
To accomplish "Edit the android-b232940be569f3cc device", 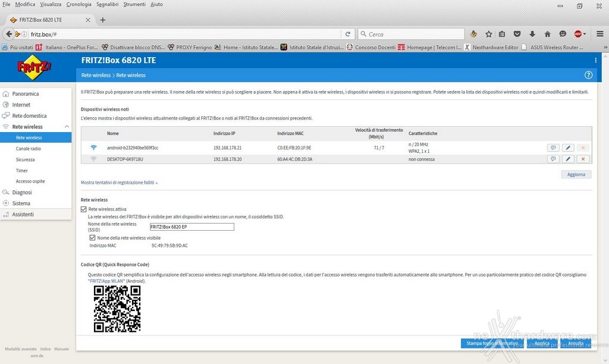I will coord(568,148).
